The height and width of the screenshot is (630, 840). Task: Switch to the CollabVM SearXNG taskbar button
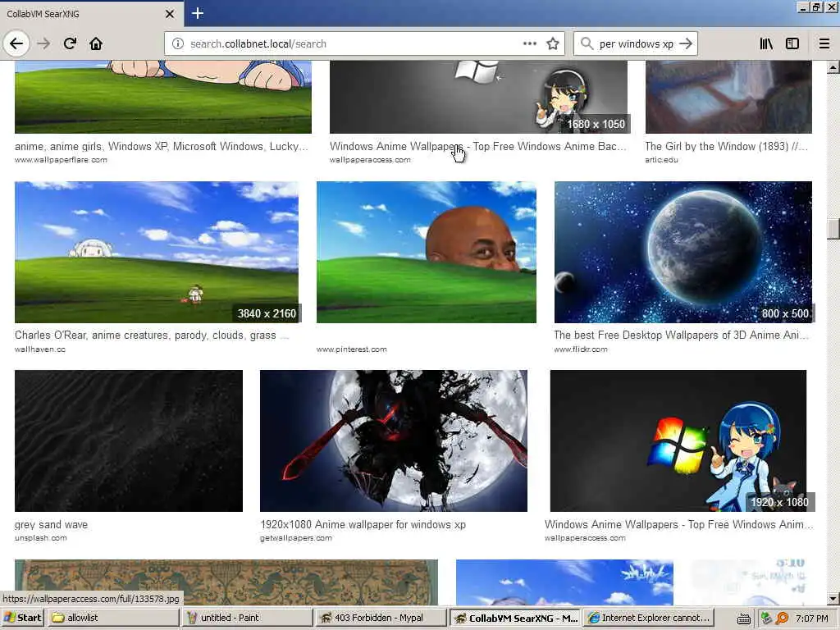coord(515,618)
